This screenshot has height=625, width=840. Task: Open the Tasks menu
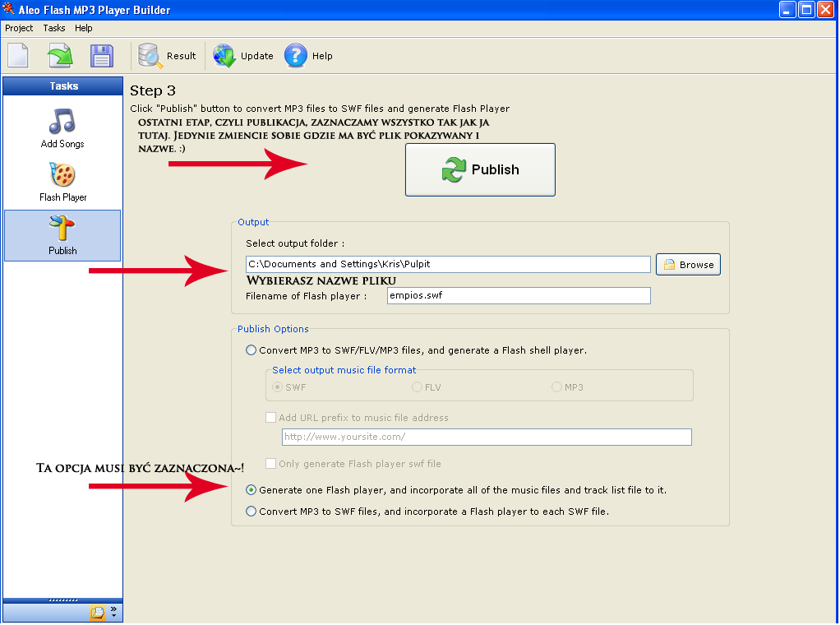[x=54, y=28]
